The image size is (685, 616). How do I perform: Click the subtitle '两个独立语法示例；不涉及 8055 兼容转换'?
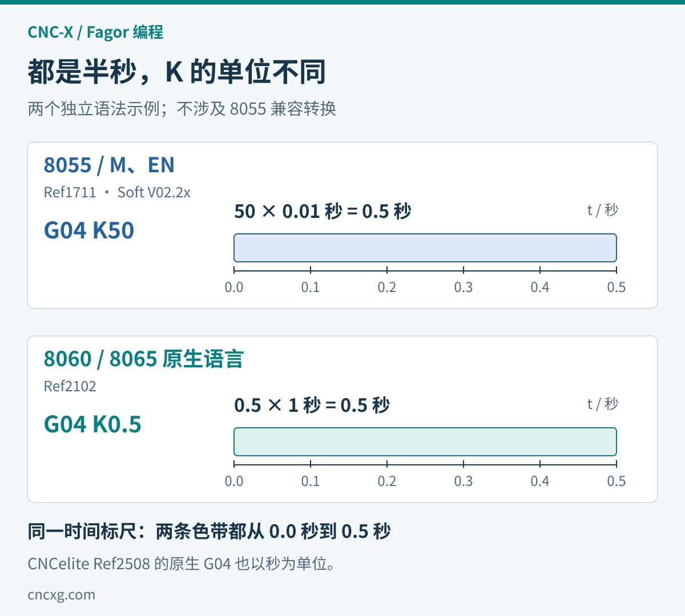coord(182,108)
